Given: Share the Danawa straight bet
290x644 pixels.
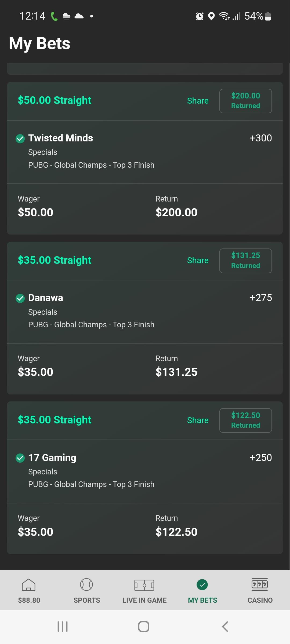Looking at the screenshot, I should click(x=198, y=261).
